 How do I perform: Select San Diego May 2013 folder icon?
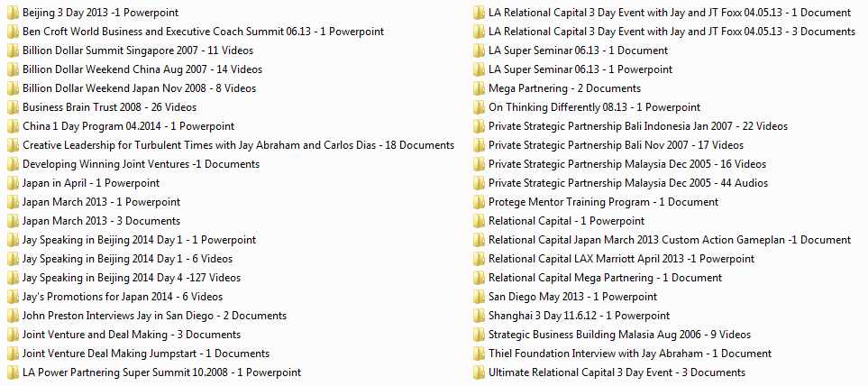click(479, 297)
